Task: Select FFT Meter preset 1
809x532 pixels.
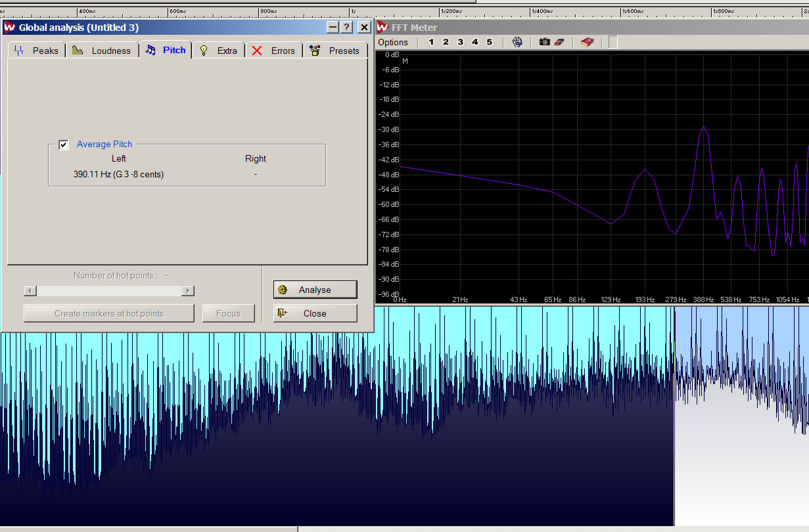Action: [x=431, y=42]
